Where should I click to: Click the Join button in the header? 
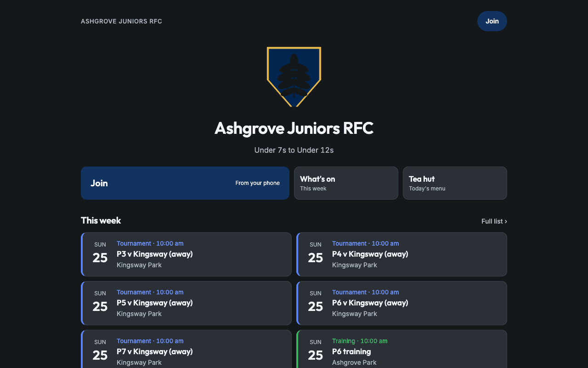492,21
